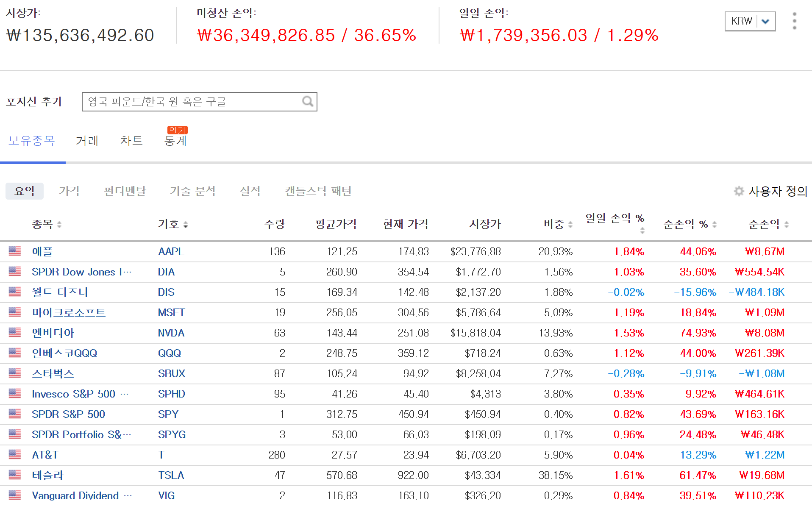812x506 pixels.
Task: Open the SPDR Dow Jones stock link
Action: (x=82, y=272)
